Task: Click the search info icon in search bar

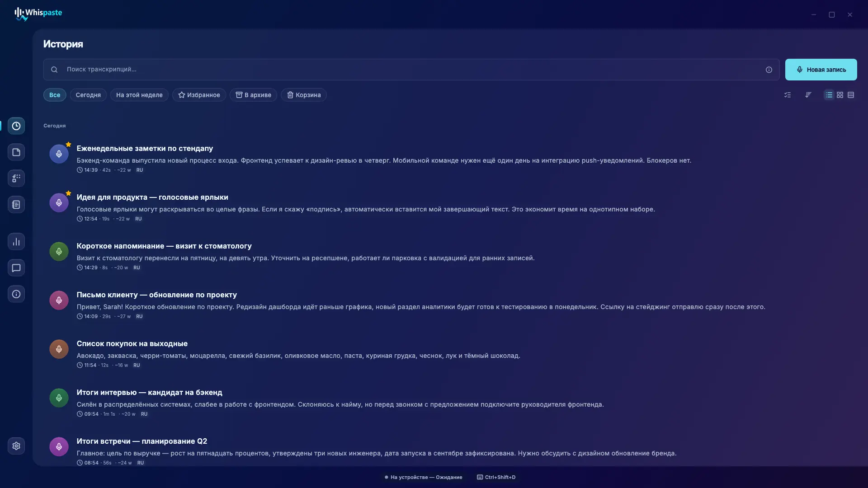Action: [769, 70]
